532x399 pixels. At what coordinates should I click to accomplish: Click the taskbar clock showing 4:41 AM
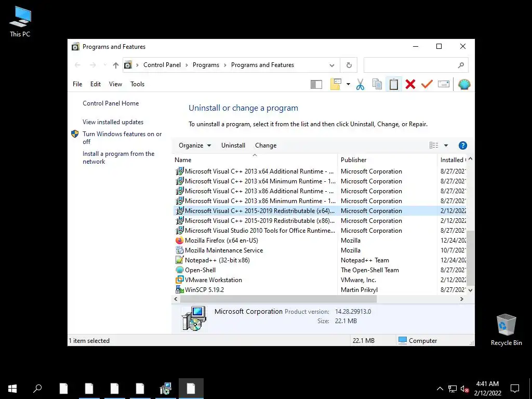click(487, 389)
